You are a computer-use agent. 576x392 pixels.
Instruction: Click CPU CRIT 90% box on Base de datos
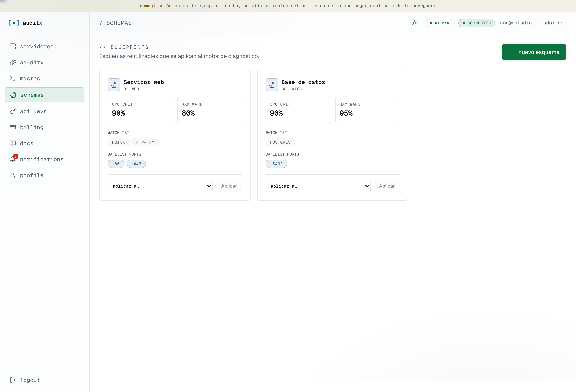tap(298, 110)
